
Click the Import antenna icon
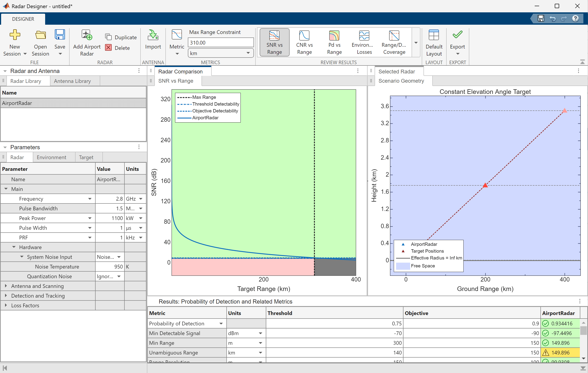153,35
